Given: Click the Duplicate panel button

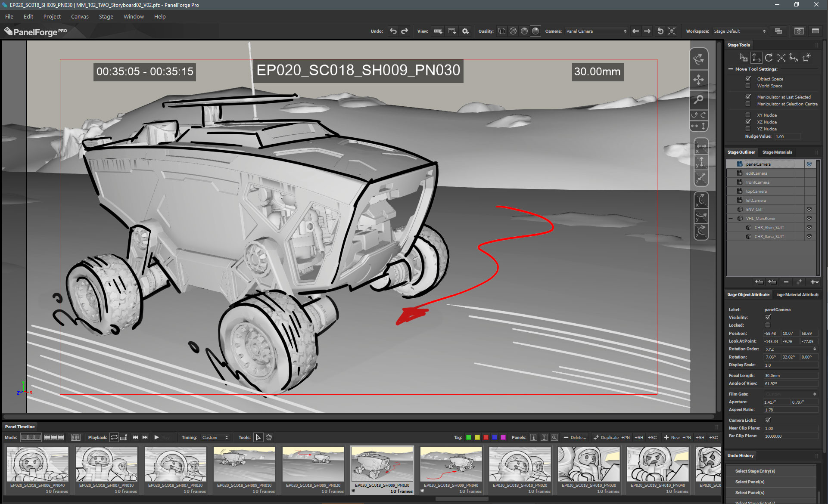Looking at the screenshot, I should (606, 437).
